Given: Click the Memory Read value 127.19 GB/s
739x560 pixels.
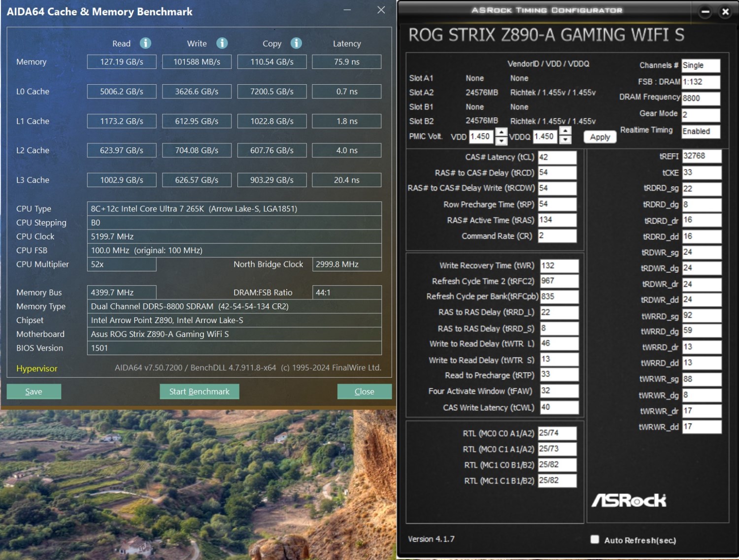Looking at the screenshot, I should 122,62.
